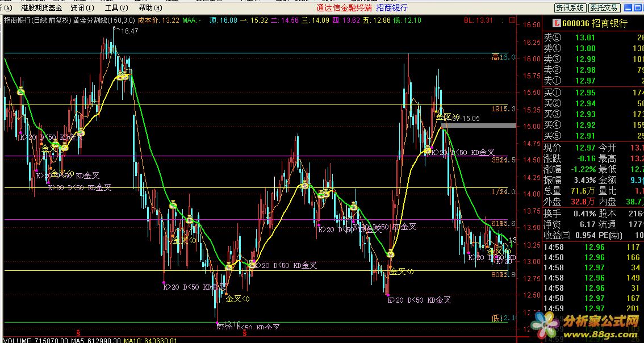Click the small red square icon after BL:13.31
644x343 pixels.
pyautogui.click(x=512, y=20)
